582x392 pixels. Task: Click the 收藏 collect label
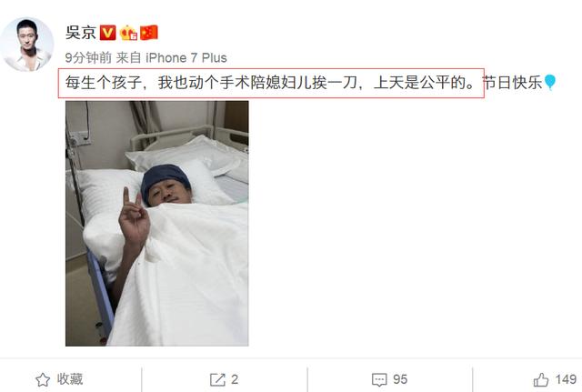click(70, 379)
